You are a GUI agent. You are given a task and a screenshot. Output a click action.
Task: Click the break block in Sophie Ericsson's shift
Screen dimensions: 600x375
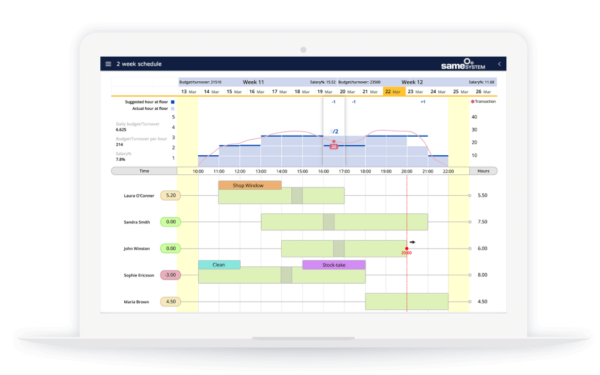286,275
